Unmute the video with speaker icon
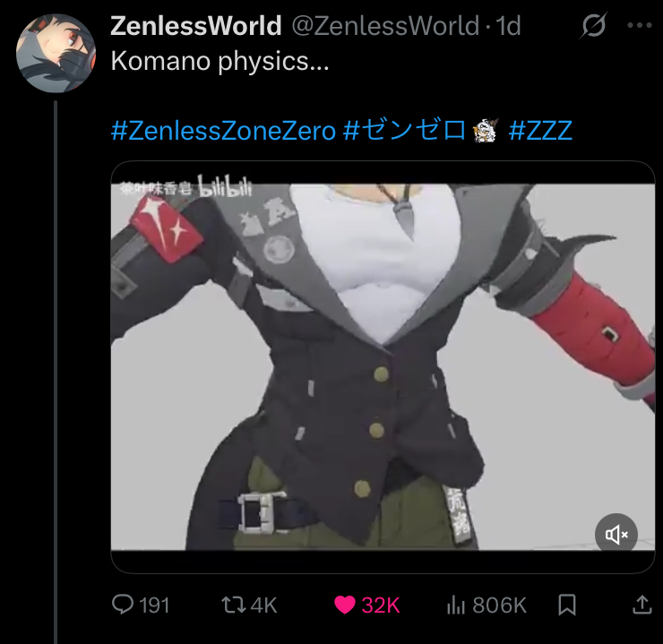Viewport: 663px width, 644px height. (x=616, y=535)
